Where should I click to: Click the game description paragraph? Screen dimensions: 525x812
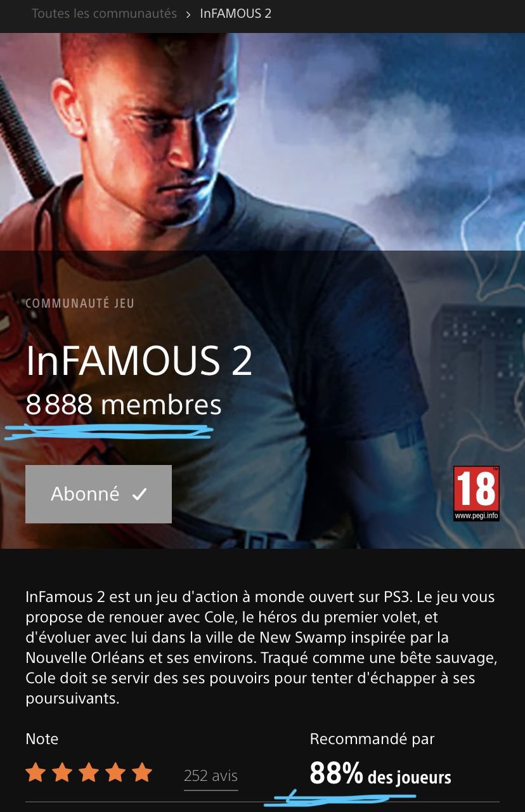[x=260, y=648]
